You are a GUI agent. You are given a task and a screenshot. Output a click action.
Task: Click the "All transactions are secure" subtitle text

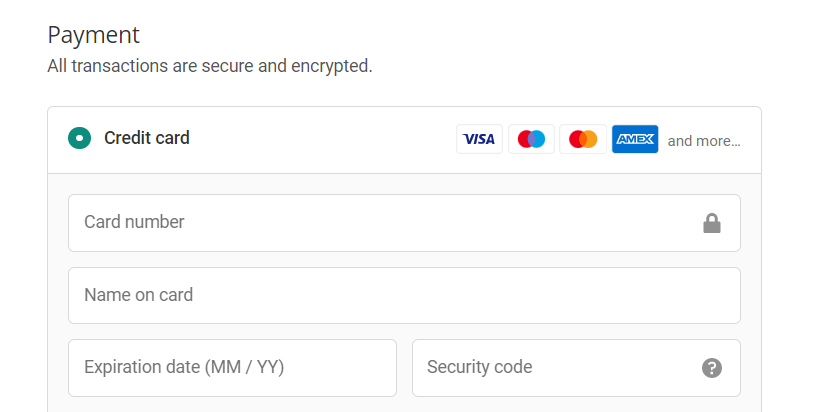click(210, 66)
